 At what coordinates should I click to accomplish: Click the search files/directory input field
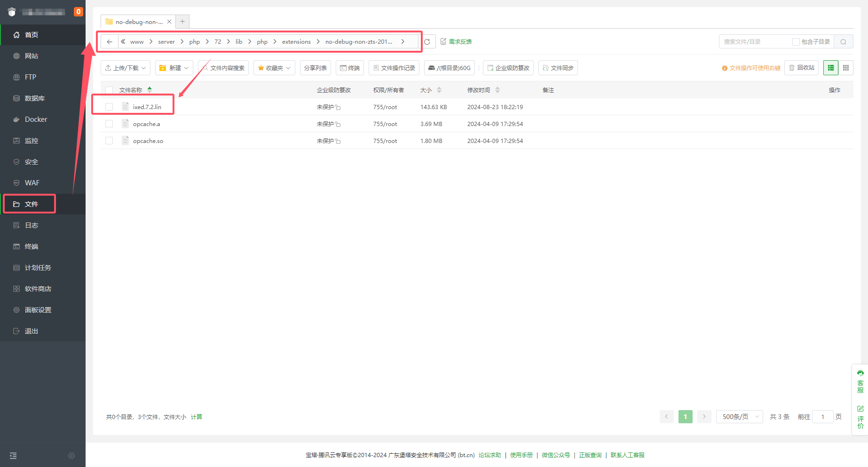[x=755, y=42]
